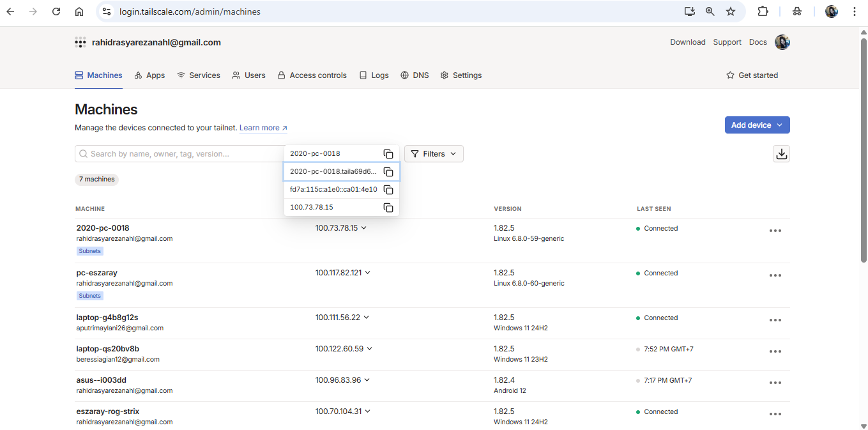
Task: Copy the 100.73.78.15 address in popup
Action: coord(388,208)
